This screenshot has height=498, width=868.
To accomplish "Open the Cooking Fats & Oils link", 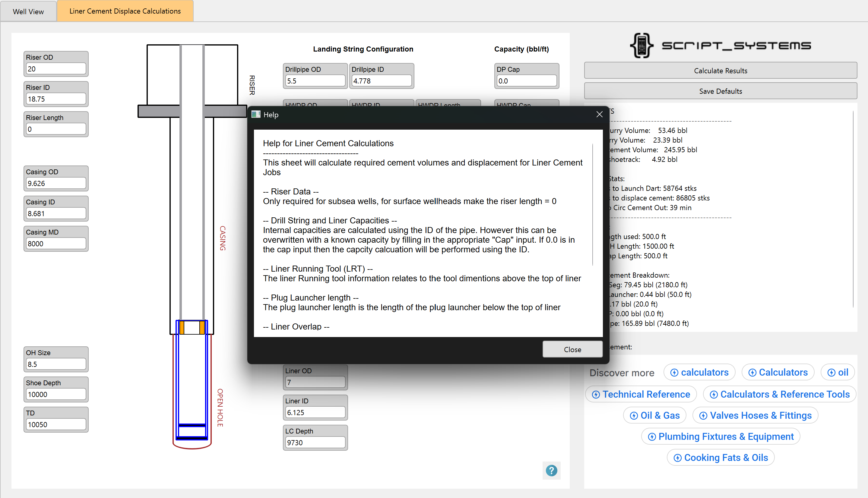I will click(x=721, y=457).
